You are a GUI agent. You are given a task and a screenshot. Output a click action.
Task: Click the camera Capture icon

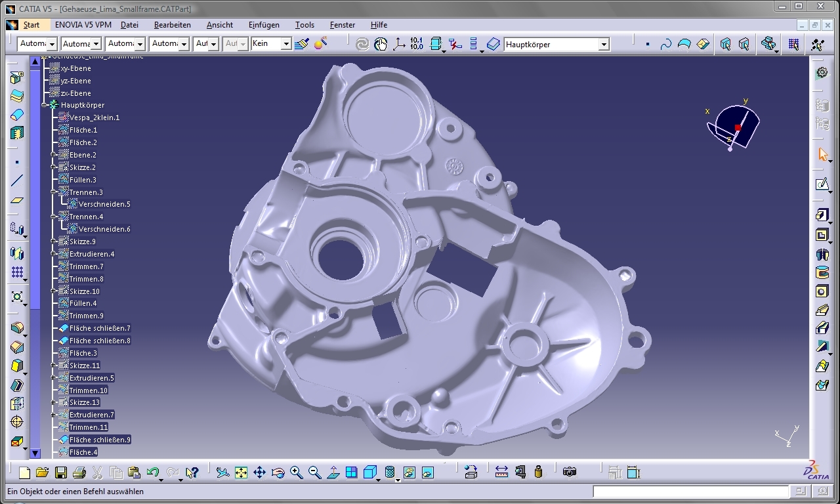pos(570,472)
